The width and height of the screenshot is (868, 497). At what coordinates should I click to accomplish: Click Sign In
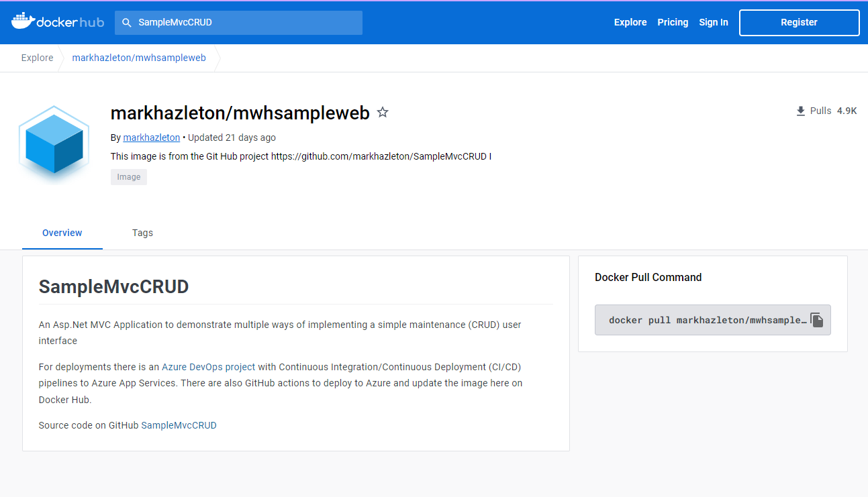pyautogui.click(x=713, y=22)
